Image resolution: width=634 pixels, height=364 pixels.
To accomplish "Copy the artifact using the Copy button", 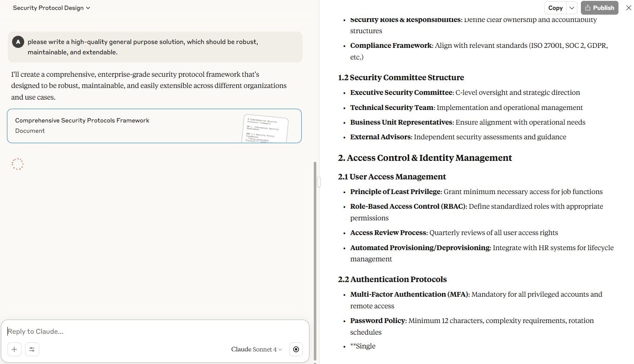I will 555,8.
